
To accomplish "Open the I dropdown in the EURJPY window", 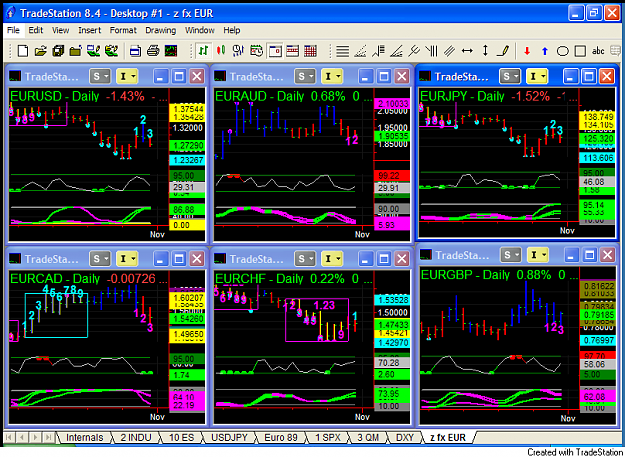I will 537,76.
